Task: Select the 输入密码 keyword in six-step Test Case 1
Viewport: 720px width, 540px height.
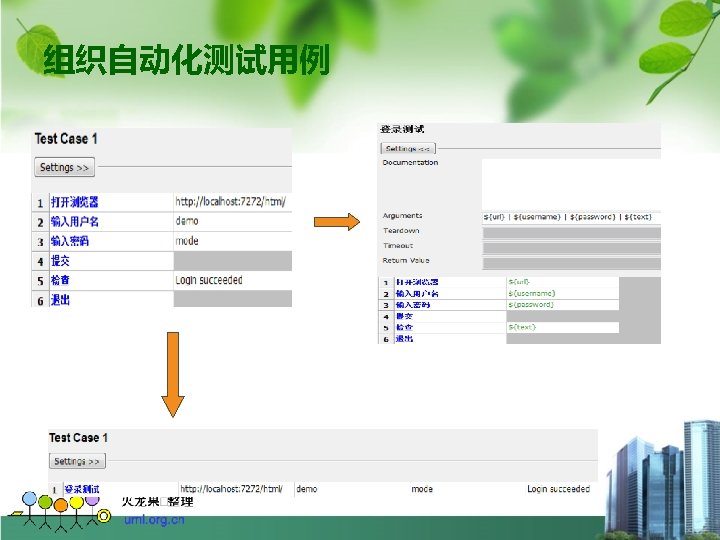Action: pos(111,241)
